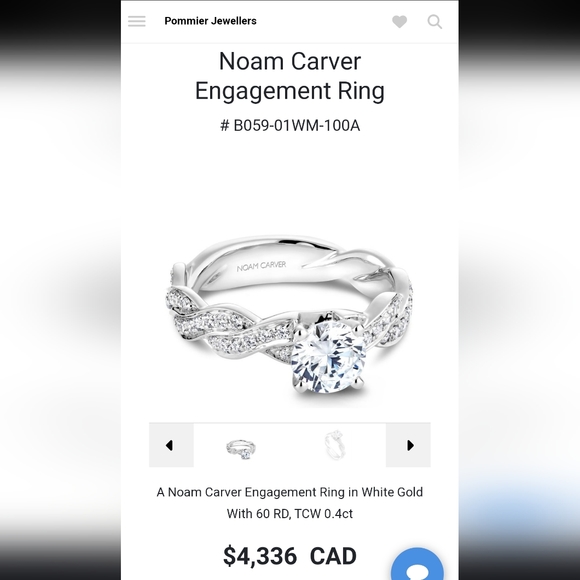Click the 'With 60 RD, TCW 0.4ct' line
This screenshot has width=580, height=580.
coord(290,514)
